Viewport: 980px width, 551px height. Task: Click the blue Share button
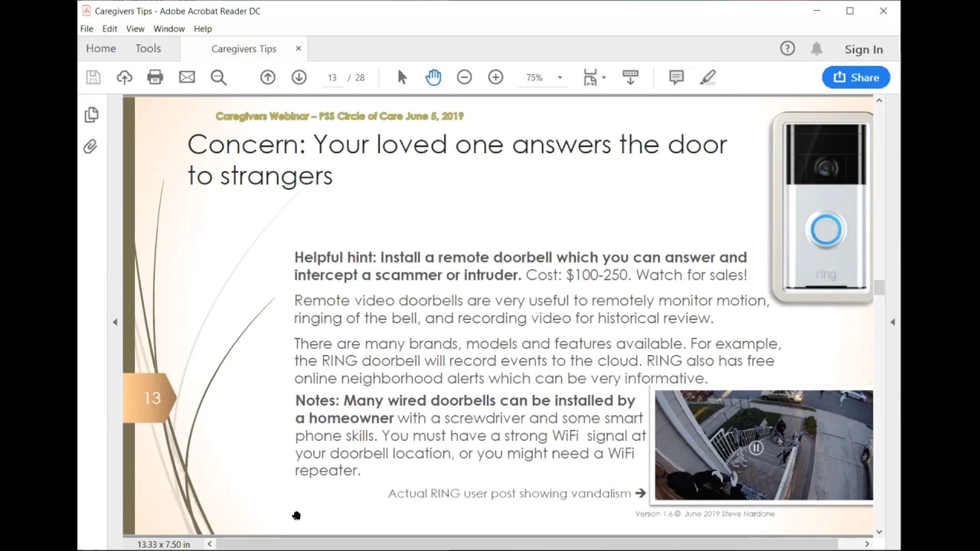[856, 77]
